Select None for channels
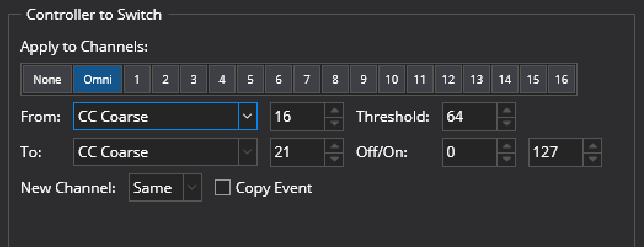 tap(47, 79)
